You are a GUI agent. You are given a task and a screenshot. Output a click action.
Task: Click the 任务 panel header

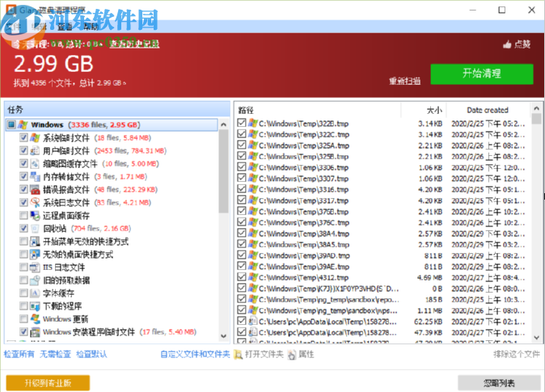coord(117,110)
